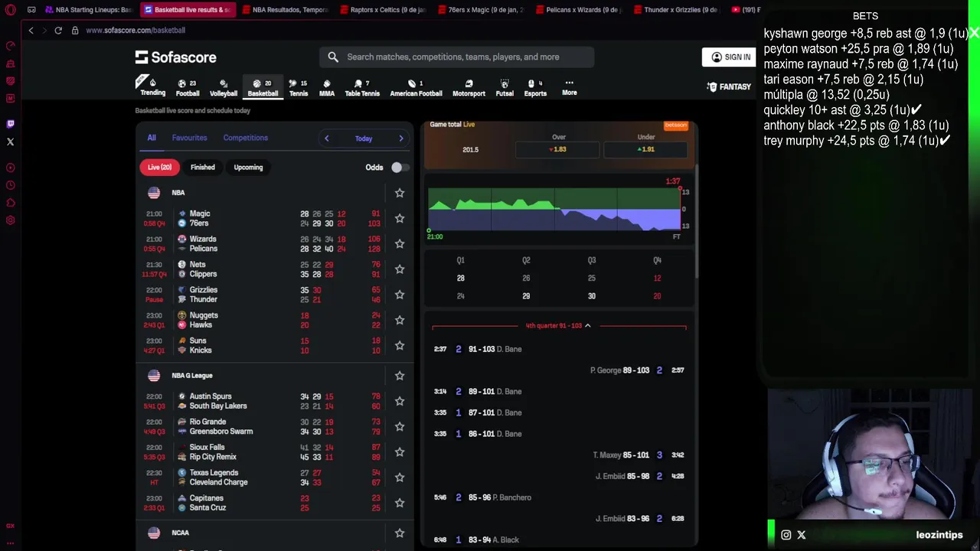Select Table Tennis sport icon
Viewport: 980px width, 551px height.
[362, 87]
